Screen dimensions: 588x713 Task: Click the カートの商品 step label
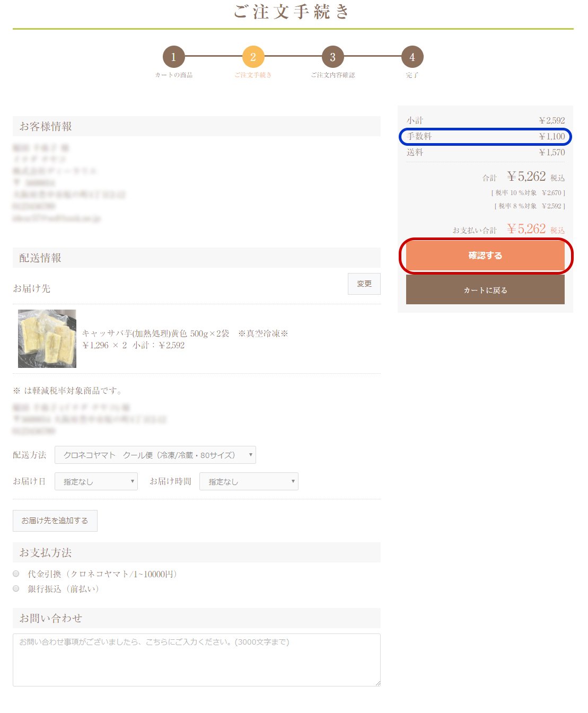[x=174, y=75]
